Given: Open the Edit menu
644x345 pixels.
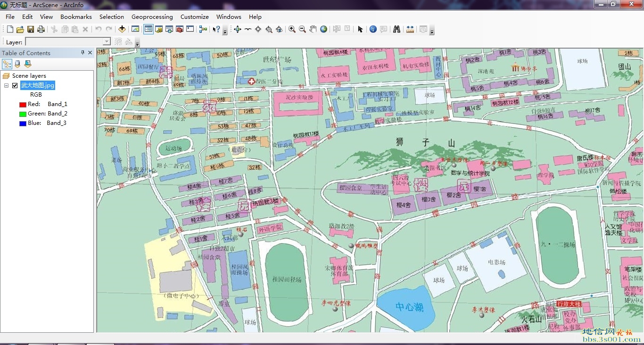Looking at the screenshot, I should tap(27, 16).
